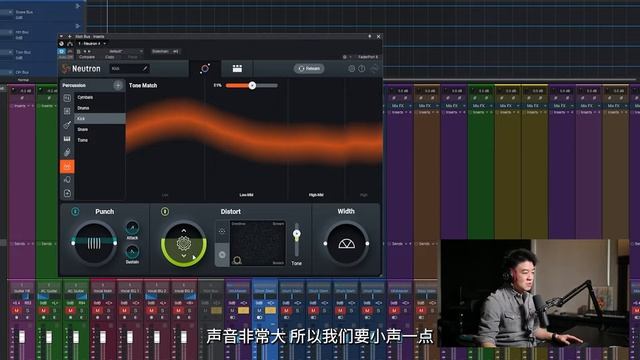Image resolution: width=640 pixels, height=360 pixels.
Task: Click the Copy button in plugin header
Action: (109, 57)
